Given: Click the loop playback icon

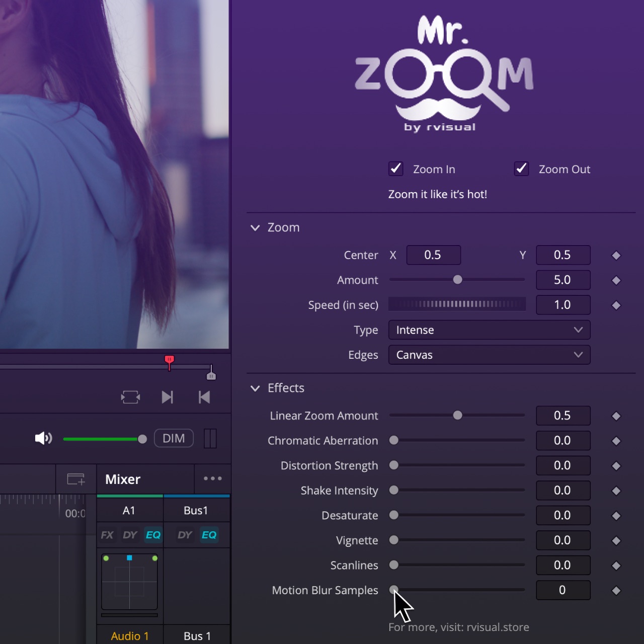Looking at the screenshot, I should point(130,397).
